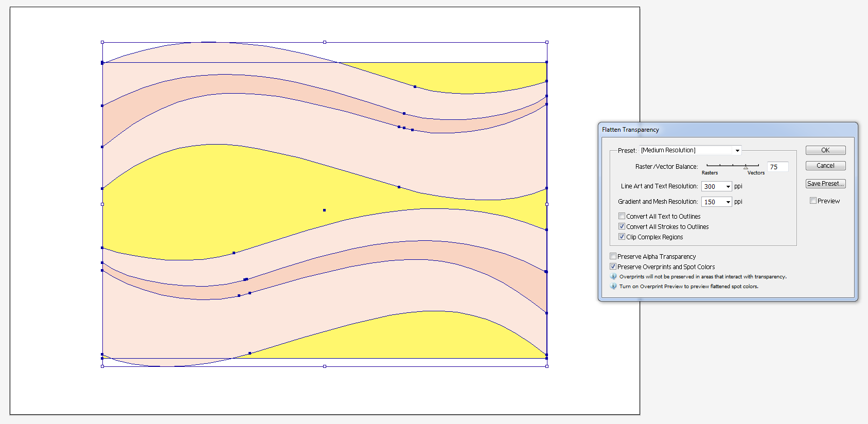Viewport: 868px width, 424px height.
Task: Open Save Preset dialog
Action: pos(825,184)
